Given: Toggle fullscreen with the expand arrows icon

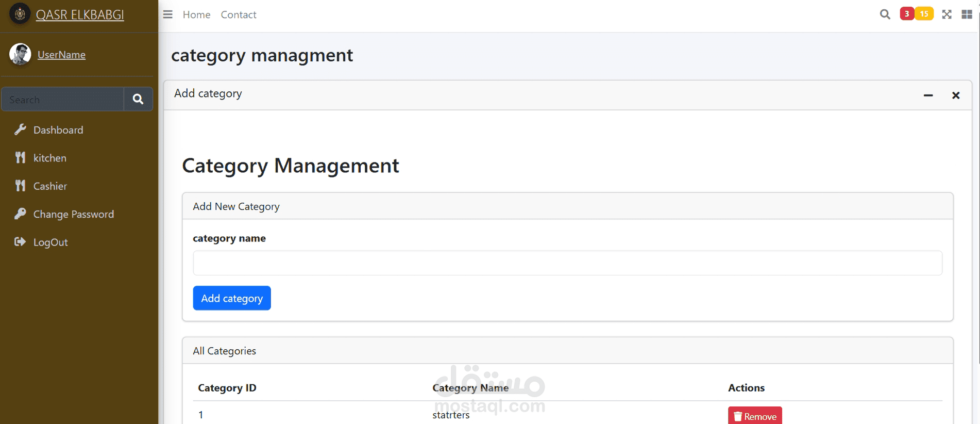Looking at the screenshot, I should coord(947,14).
